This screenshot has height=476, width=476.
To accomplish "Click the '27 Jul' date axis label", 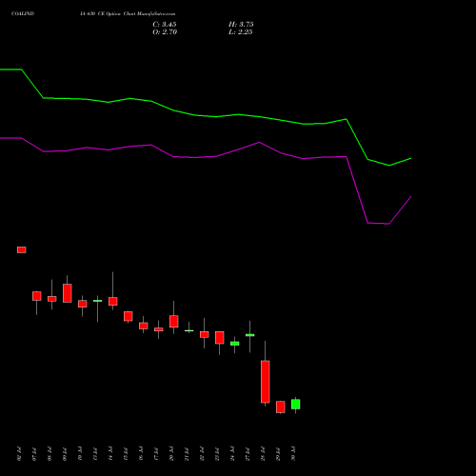I will 248,454.
